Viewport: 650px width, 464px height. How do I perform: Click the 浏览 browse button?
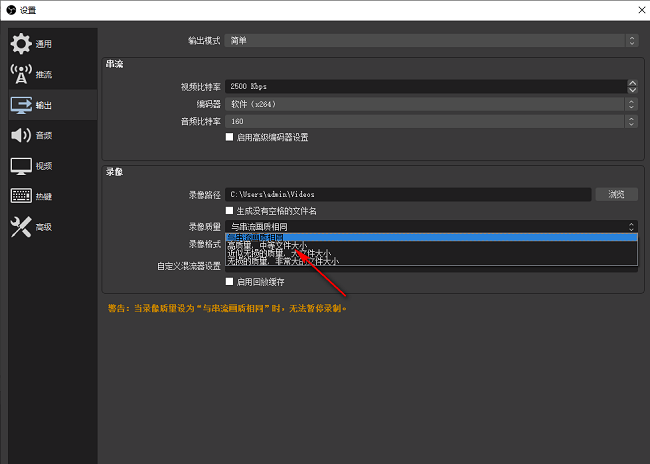616,194
